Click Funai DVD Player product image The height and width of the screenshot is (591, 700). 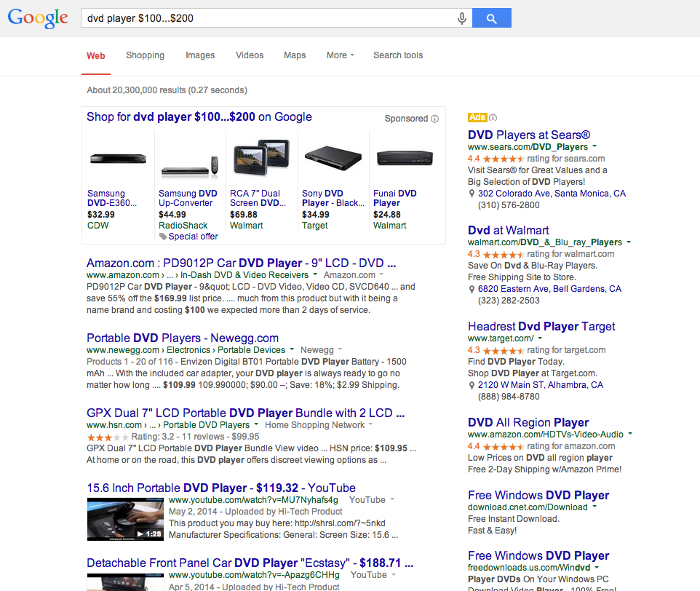(405, 158)
